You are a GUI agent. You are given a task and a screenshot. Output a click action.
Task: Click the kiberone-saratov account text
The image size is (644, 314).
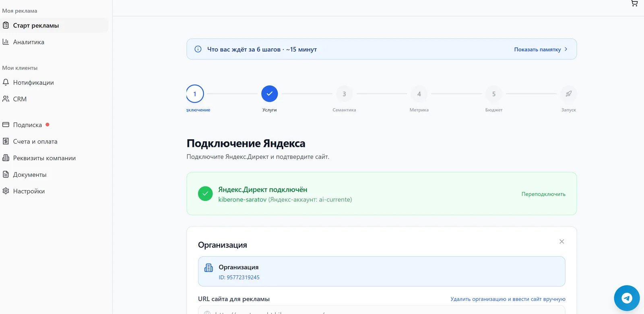[242, 200]
